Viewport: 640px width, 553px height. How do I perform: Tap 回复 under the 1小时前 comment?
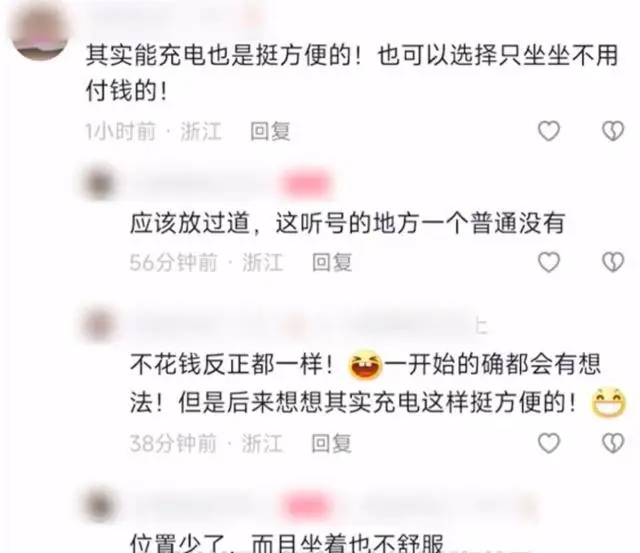(270, 131)
